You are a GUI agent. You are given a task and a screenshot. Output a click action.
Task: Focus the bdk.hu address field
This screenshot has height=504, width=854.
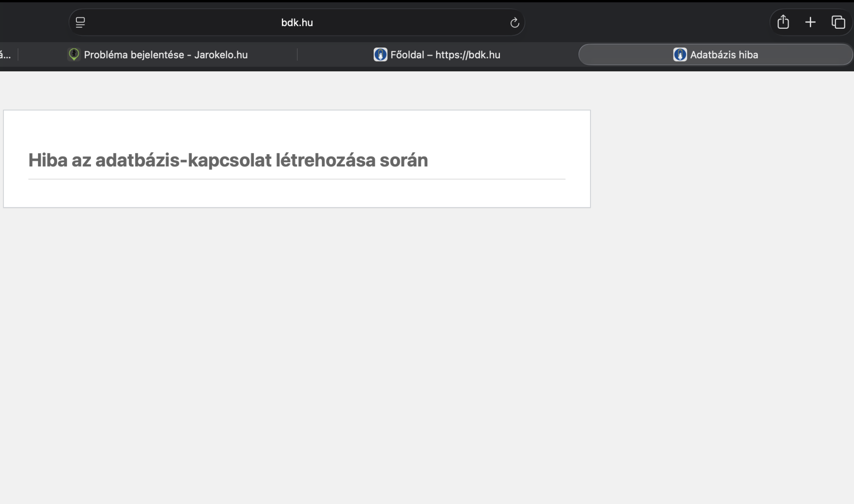[297, 23]
